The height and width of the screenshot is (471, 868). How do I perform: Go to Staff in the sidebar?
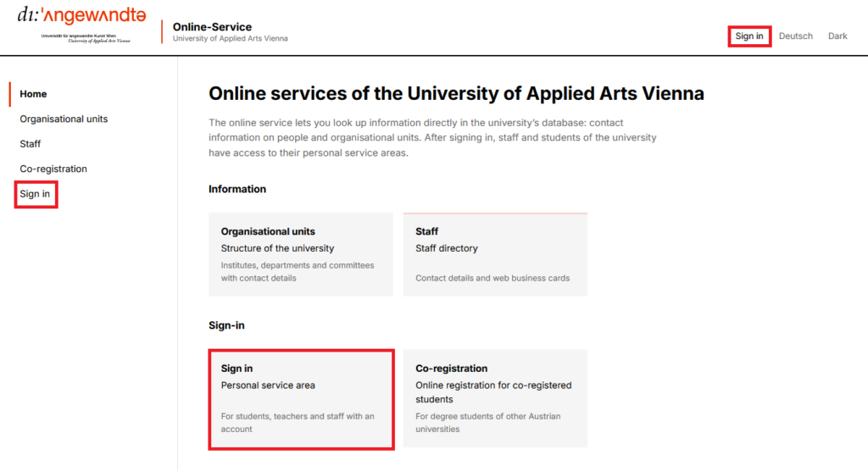click(31, 144)
